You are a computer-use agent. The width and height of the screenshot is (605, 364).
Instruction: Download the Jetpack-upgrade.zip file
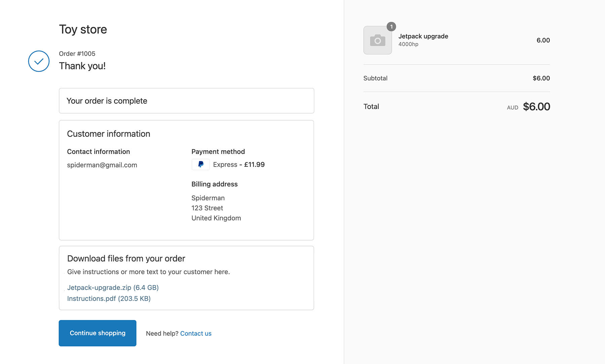pos(113,288)
